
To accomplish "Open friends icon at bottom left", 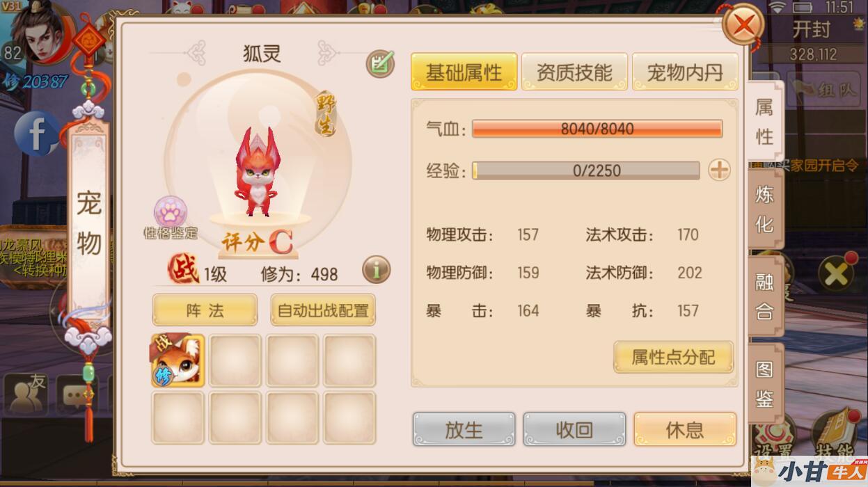I will tap(25, 394).
